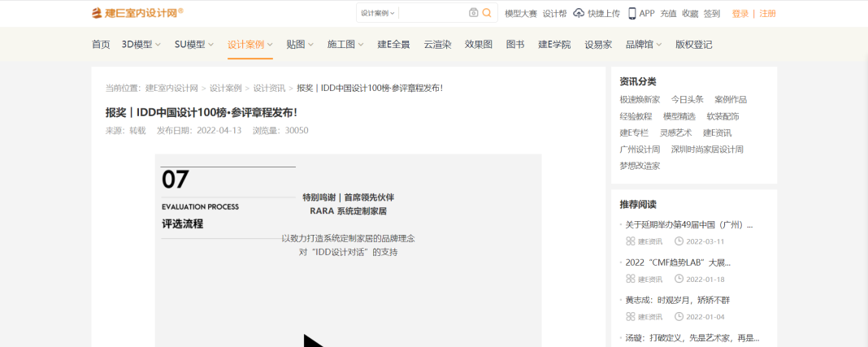868x347 pixels.
Task: Open article 汤璇：打破定义，先是艺术家
Action: pyautogui.click(x=692, y=337)
